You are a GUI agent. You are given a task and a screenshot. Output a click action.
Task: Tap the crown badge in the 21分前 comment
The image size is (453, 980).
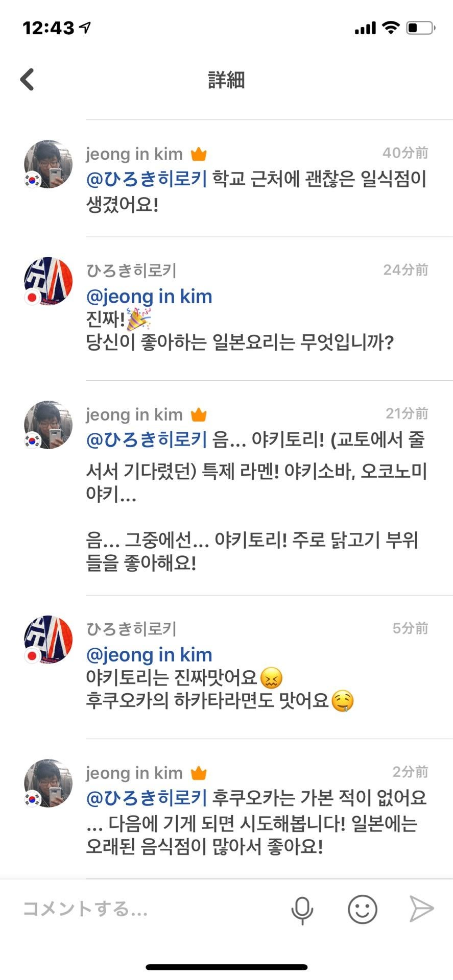click(199, 414)
